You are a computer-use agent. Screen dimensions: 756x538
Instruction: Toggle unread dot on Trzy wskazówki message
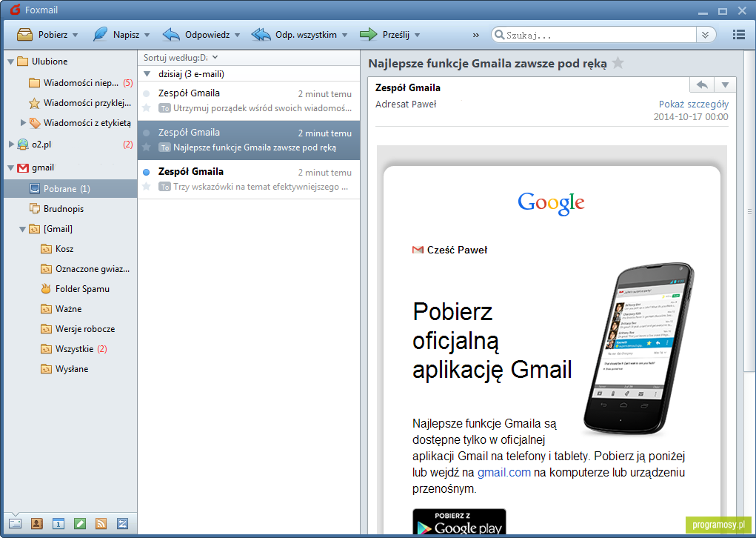click(147, 172)
